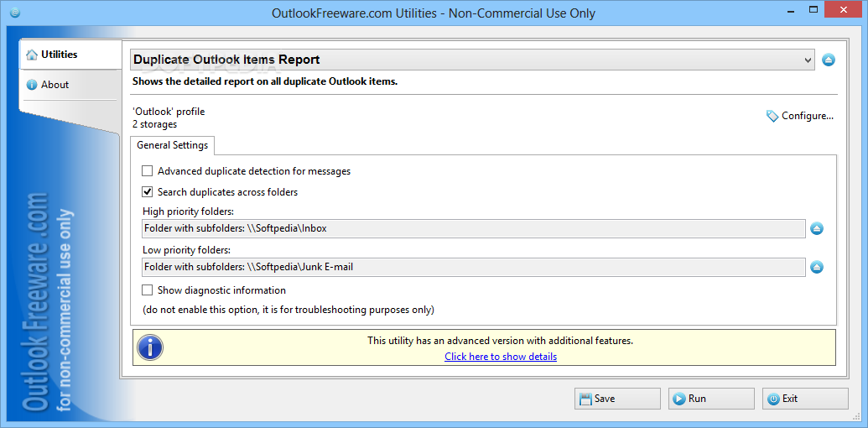Click the eject icon for Low priority folders
This screenshot has width=868, height=428.
[x=817, y=268]
